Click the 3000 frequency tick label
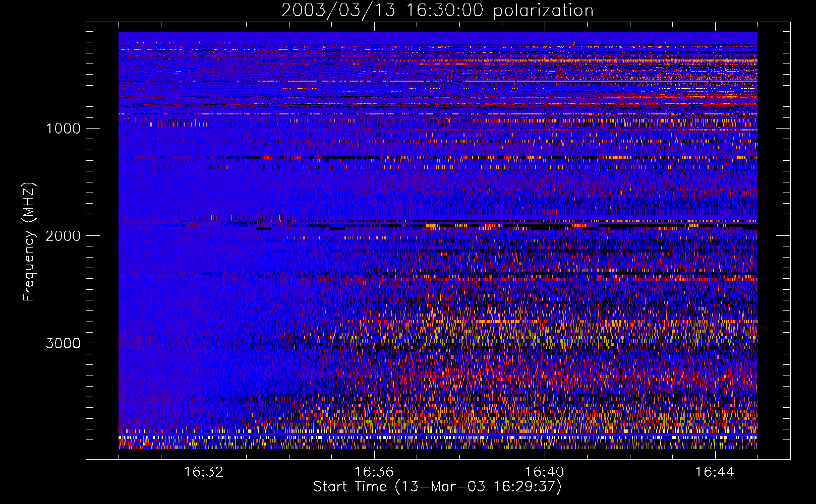Image resolution: width=816 pixels, height=504 pixels. pyautogui.click(x=64, y=343)
